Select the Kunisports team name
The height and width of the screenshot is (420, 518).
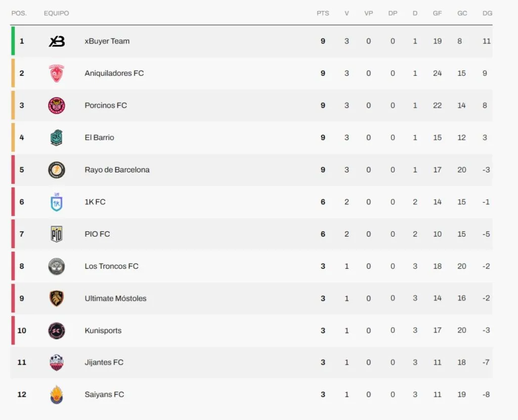pos(103,331)
